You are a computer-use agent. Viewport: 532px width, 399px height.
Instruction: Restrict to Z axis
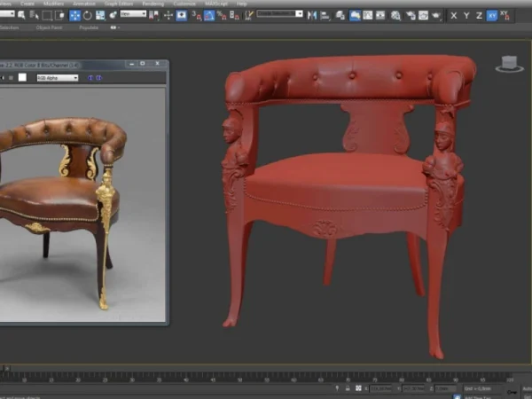(x=479, y=16)
